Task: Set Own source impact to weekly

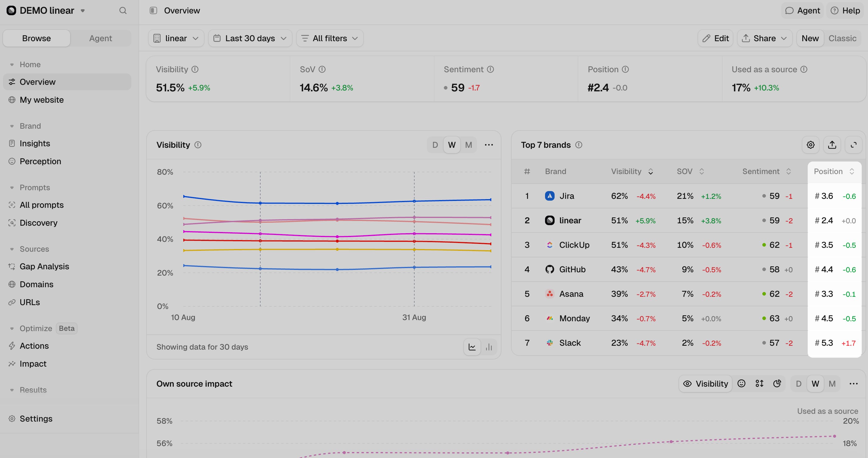Action: [815, 384]
